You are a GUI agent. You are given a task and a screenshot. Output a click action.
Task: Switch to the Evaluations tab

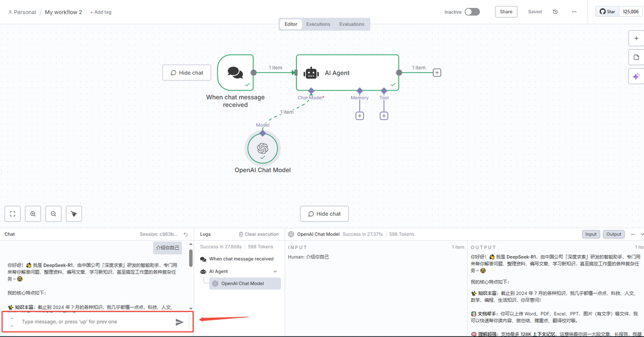click(x=352, y=24)
